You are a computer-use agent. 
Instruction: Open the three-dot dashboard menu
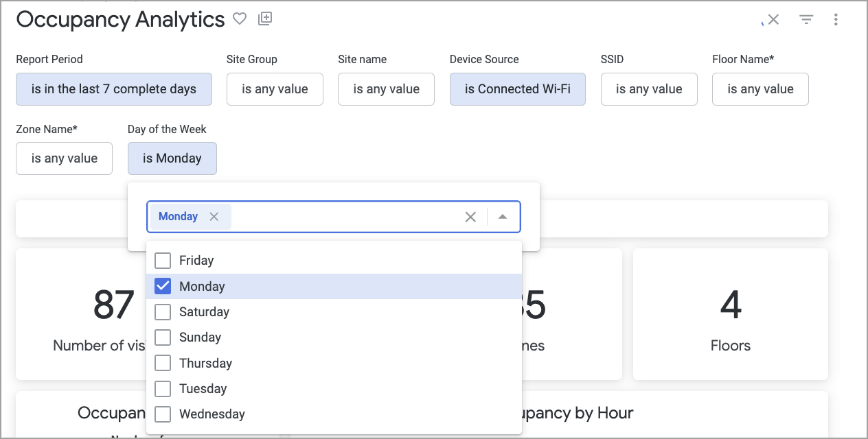[836, 20]
